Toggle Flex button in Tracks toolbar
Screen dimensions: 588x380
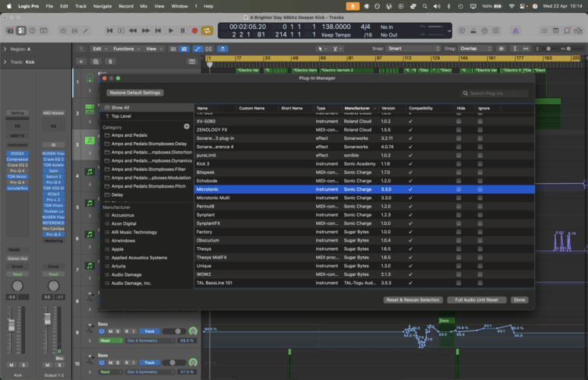[x=209, y=49]
